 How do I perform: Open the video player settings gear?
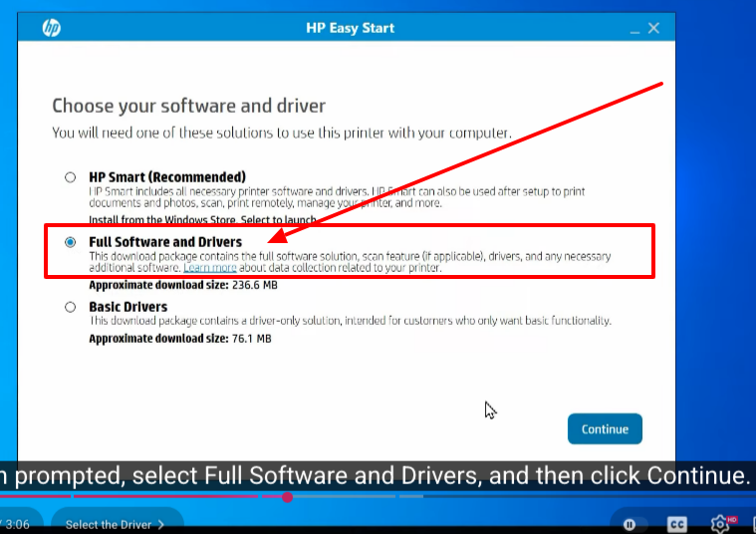click(x=720, y=524)
